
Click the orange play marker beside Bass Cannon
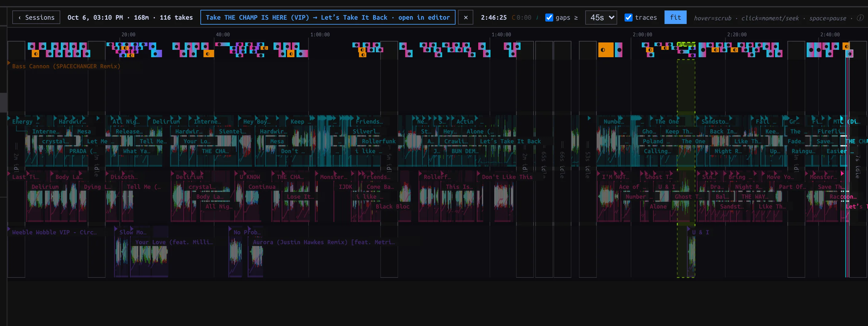(x=9, y=63)
